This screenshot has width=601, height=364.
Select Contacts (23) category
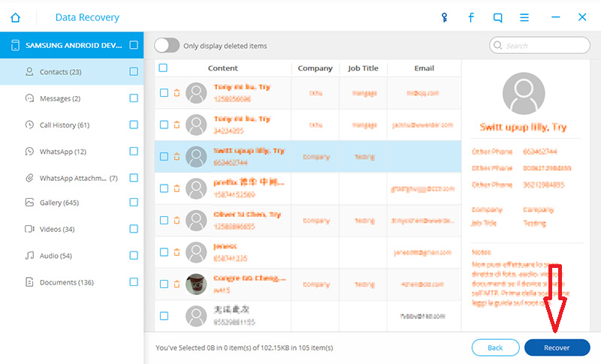tap(71, 71)
